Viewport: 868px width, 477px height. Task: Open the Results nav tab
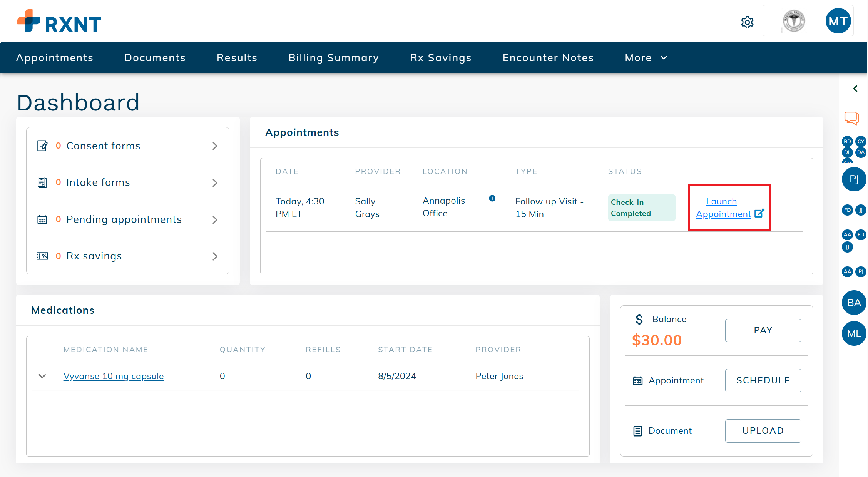[237, 58]
